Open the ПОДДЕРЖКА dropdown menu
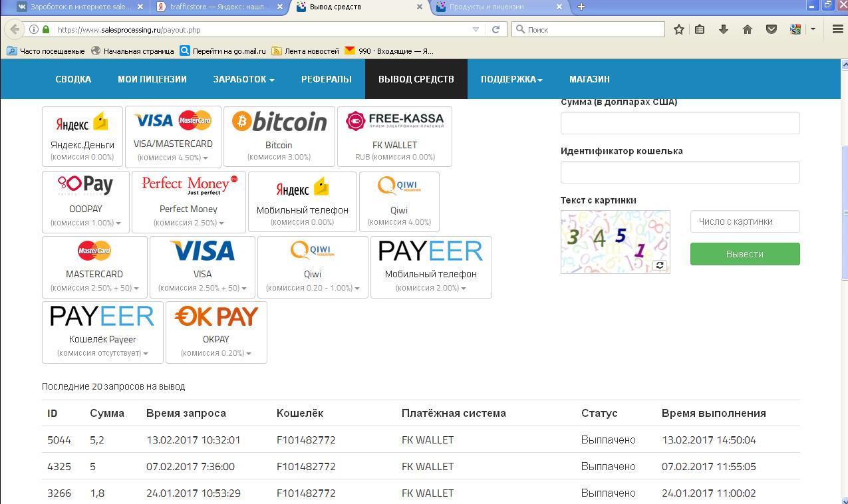848x504 pixels. [511, 79]
